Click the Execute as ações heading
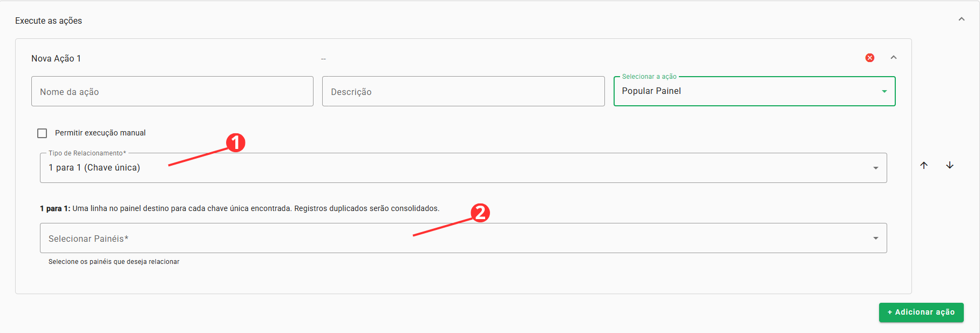 tap(49, 21)
